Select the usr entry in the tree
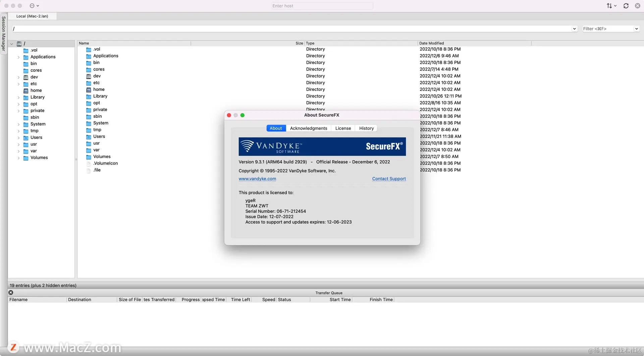644x356 pixels. (34, 144)
